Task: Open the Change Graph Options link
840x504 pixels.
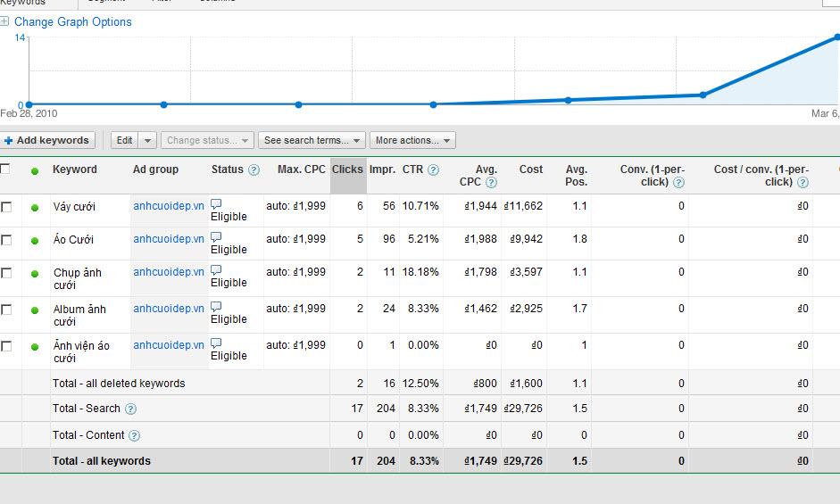Action: pyautogui.click(x=73, y=22)
